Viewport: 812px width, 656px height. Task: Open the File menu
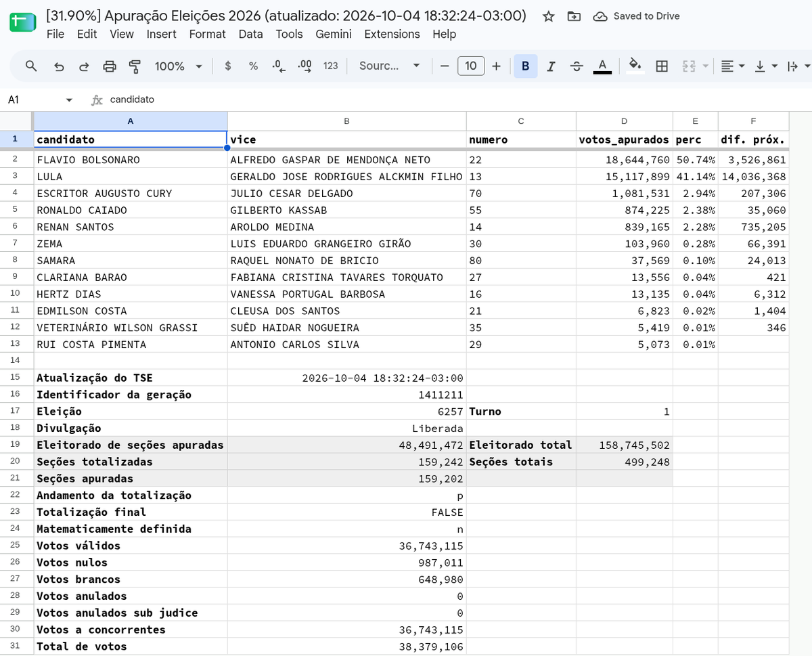55,34
